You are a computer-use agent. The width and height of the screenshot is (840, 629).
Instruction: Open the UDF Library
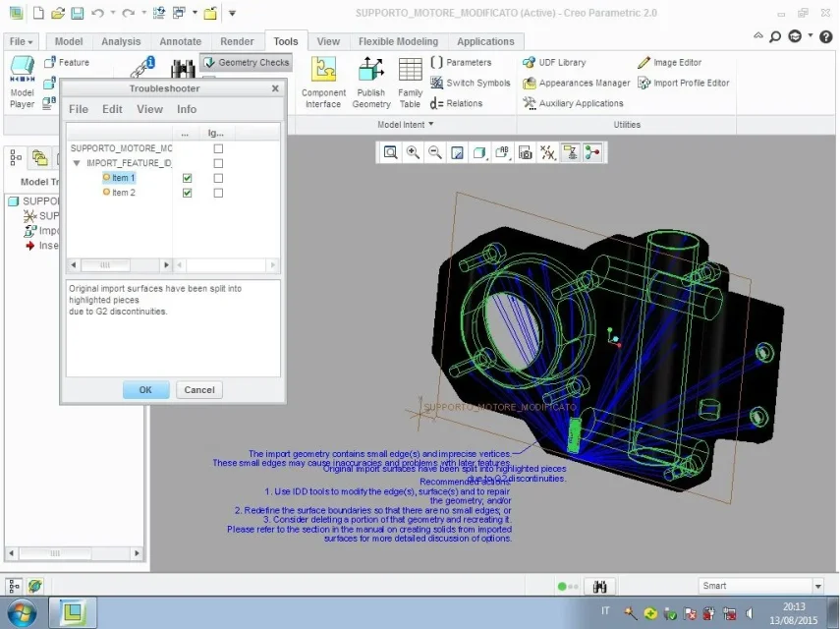pyautogui.click(x=554, y=62)
